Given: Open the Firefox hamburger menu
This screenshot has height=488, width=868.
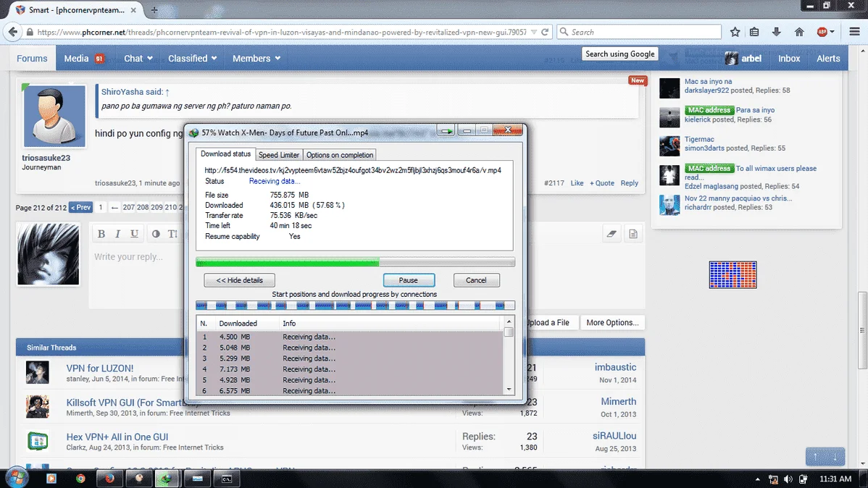Looking at the screenshot, I should pos(855,32).
